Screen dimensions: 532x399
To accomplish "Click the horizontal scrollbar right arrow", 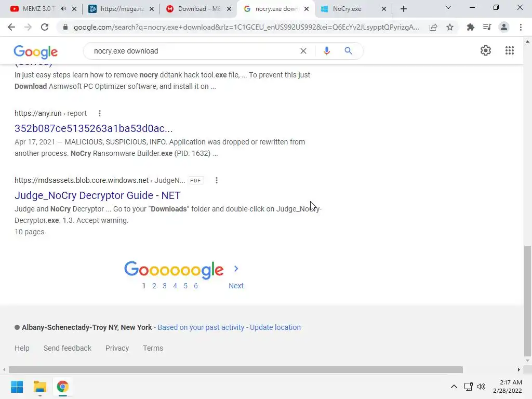I will point(519,369).
